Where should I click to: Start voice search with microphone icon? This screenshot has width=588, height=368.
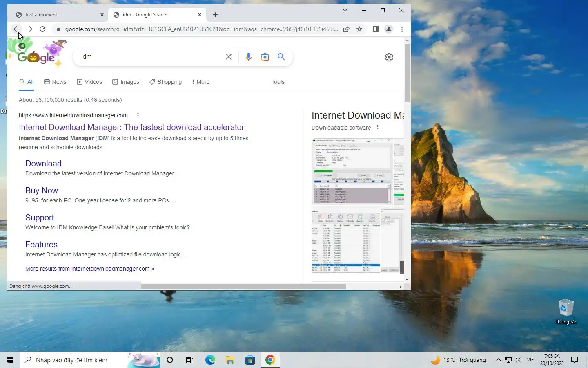click(x=249, y=57)
